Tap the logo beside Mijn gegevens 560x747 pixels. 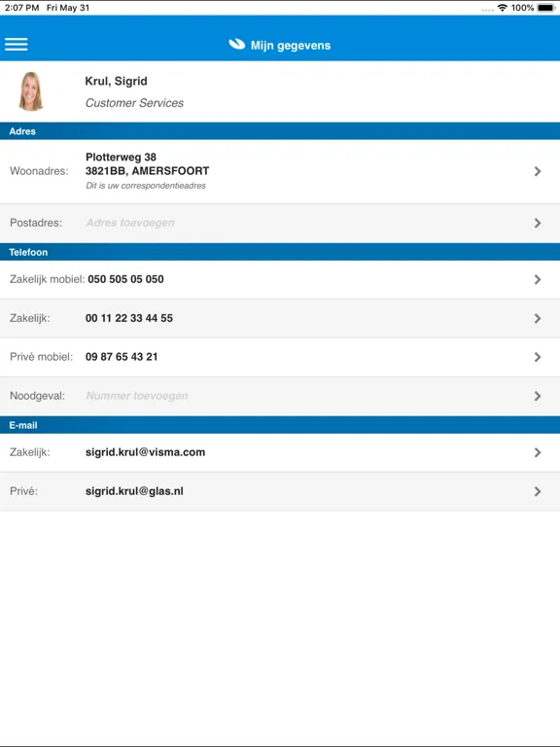(x=236, y=45)
